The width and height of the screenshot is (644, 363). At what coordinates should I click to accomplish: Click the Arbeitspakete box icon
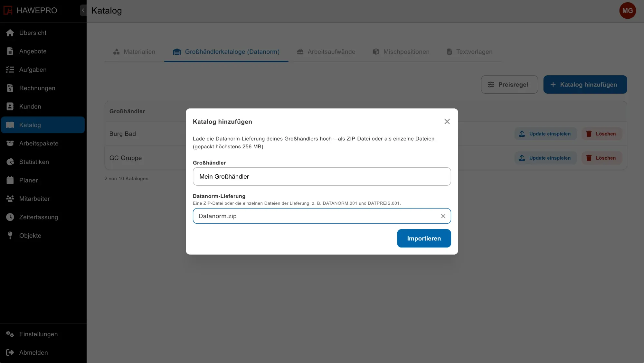click(10, 143)
